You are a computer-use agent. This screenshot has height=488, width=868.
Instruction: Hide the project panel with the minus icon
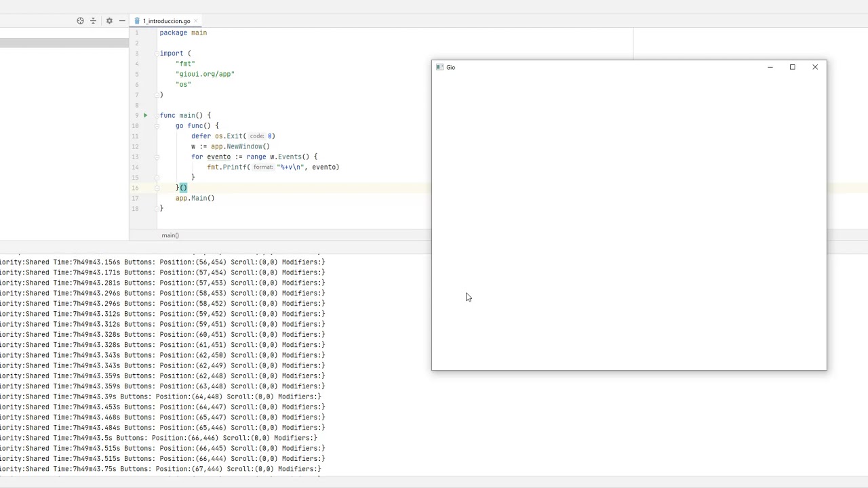tap(122, 21)
